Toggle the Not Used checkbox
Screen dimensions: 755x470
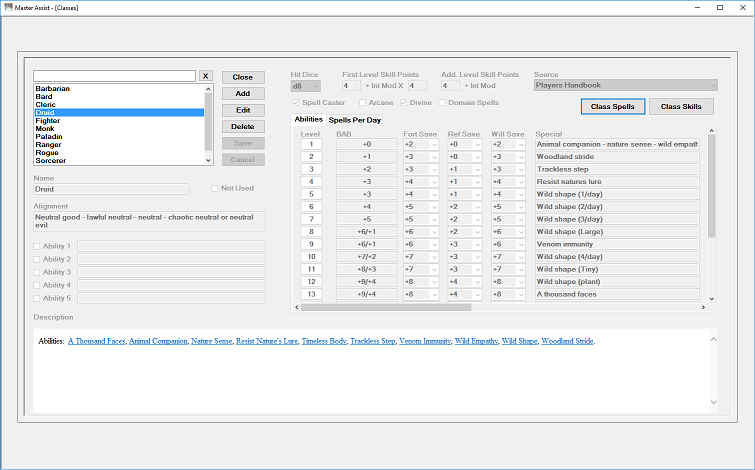click(x=215, y=188)
